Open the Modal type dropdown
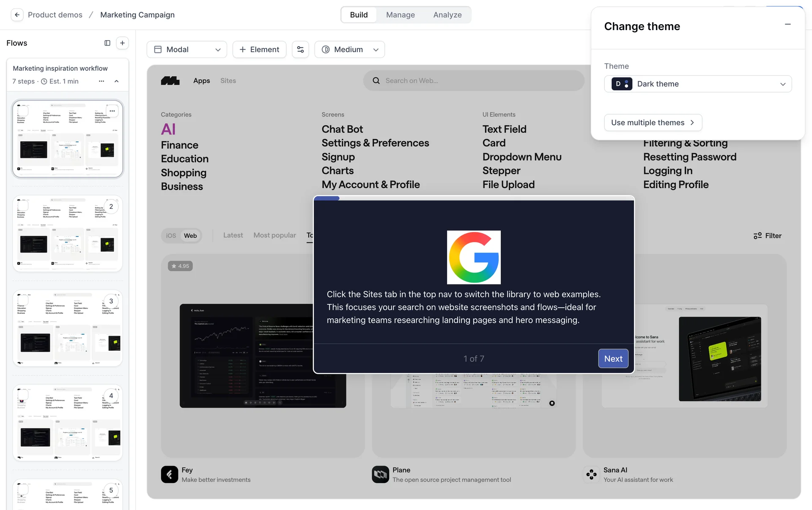Viewport: 812px width, 510px height. tap(187, 50)
